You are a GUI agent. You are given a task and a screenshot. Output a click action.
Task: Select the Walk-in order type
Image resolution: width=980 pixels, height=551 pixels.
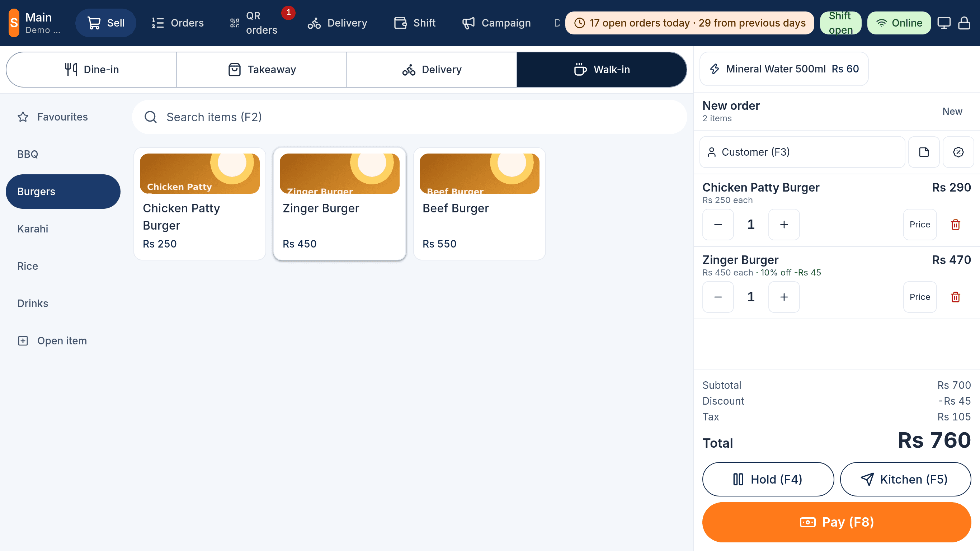[602, 70]
